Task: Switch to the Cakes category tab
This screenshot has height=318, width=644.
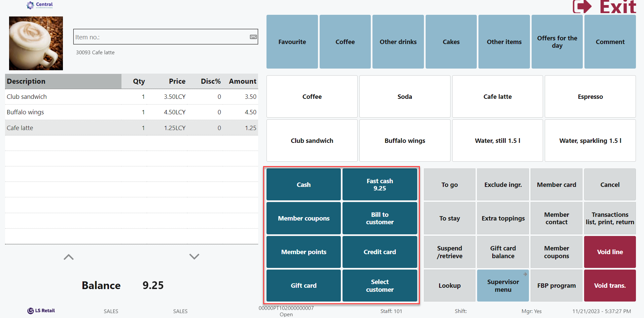Action: 451,42
